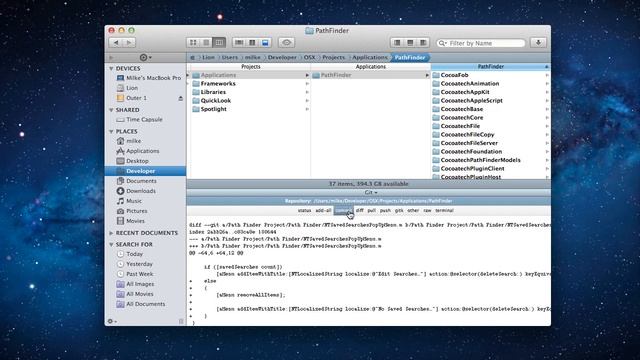Open Documents in the sidebar
Viewport: 640px width, 360px height.
pos(136,181)
